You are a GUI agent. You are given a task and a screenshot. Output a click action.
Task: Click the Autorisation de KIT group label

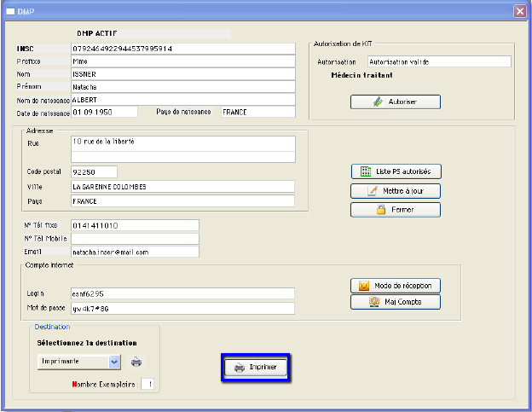tap(343, 44)
